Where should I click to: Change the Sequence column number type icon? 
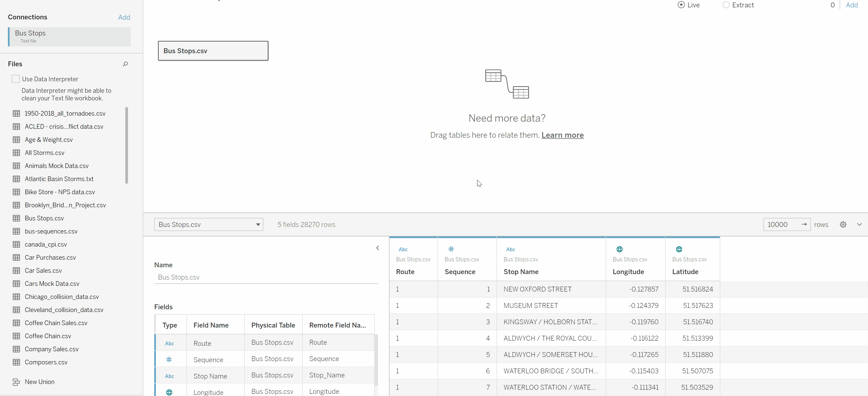[451, 249]
